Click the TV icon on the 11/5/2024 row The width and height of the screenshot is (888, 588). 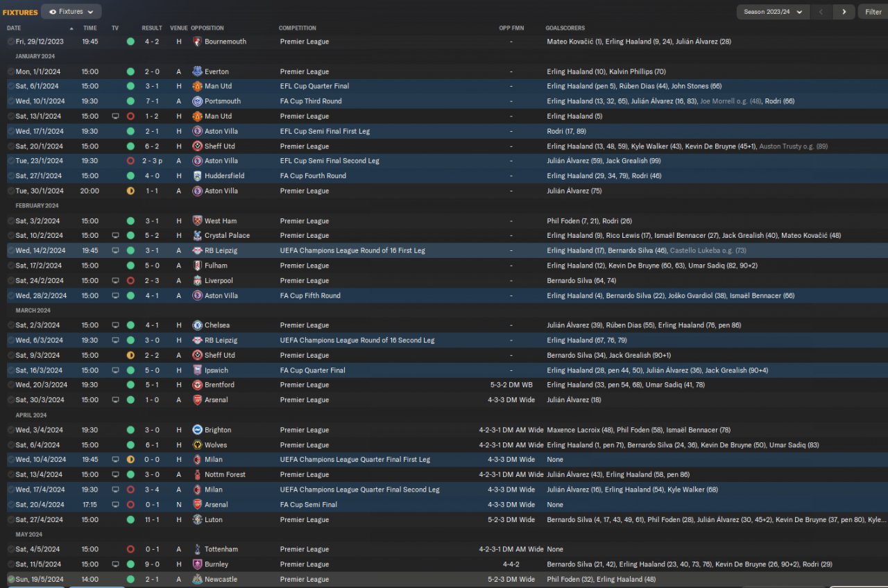115,564
